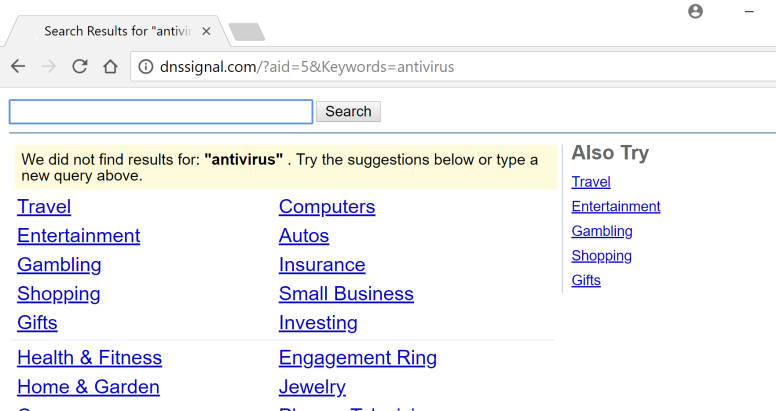The height and width of the screenshot is (411, 776).
Task: View site information icon in address bar
Action: pyautogui.click(x=145, y=67)
